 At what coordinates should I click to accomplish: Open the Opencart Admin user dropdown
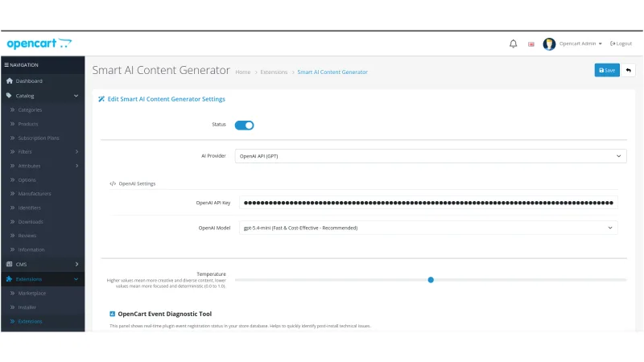click(x=580, y=43)
